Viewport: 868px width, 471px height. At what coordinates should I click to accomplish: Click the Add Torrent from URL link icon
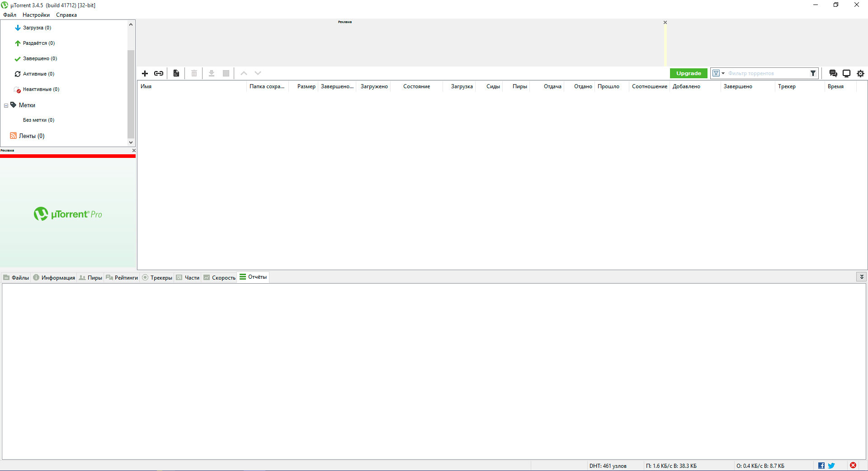[159, 73]
